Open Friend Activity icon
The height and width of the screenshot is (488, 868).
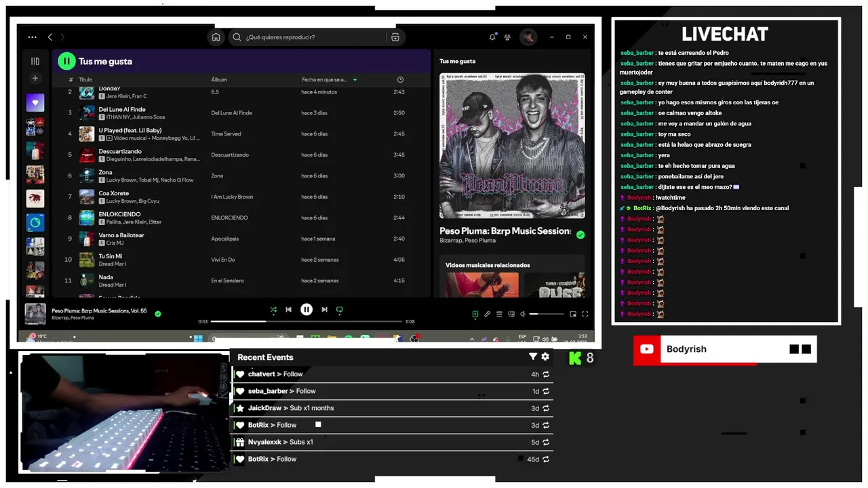(x=507, y=37)
